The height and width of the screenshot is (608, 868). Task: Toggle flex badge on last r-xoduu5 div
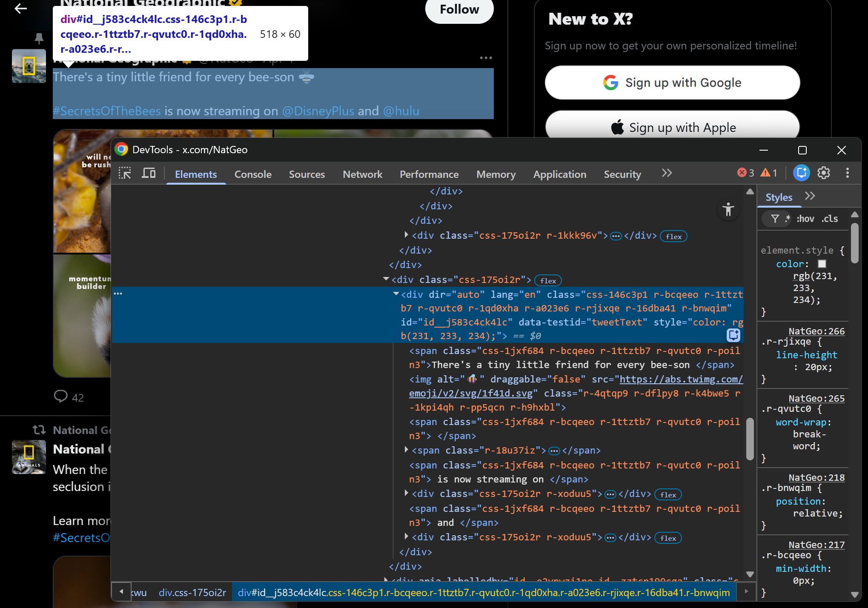click(668, 538)
